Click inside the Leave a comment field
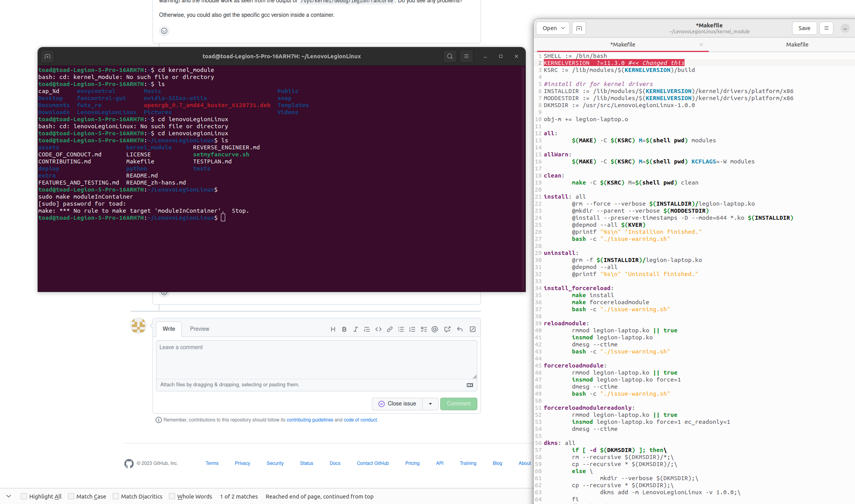Screen dimensions: 855x504 (316, 360)
